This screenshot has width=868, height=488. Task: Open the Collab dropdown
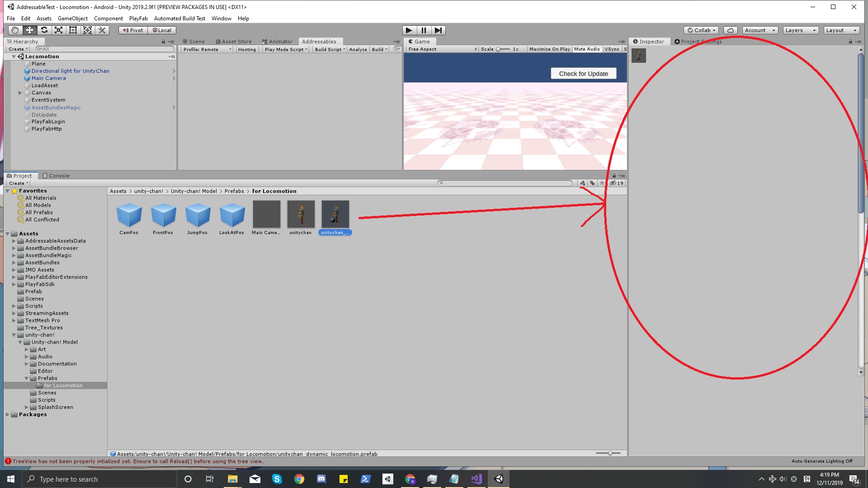click(701, 30)
